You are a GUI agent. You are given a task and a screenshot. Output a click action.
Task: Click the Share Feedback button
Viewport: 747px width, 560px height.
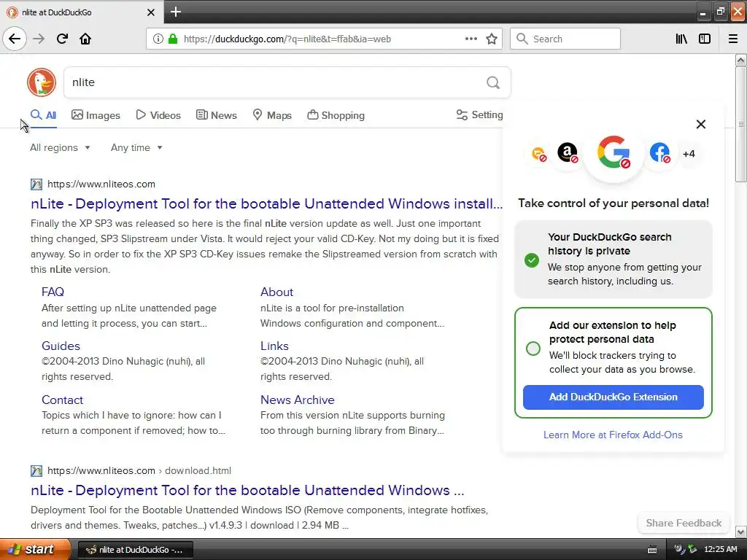tap(684, 523)
